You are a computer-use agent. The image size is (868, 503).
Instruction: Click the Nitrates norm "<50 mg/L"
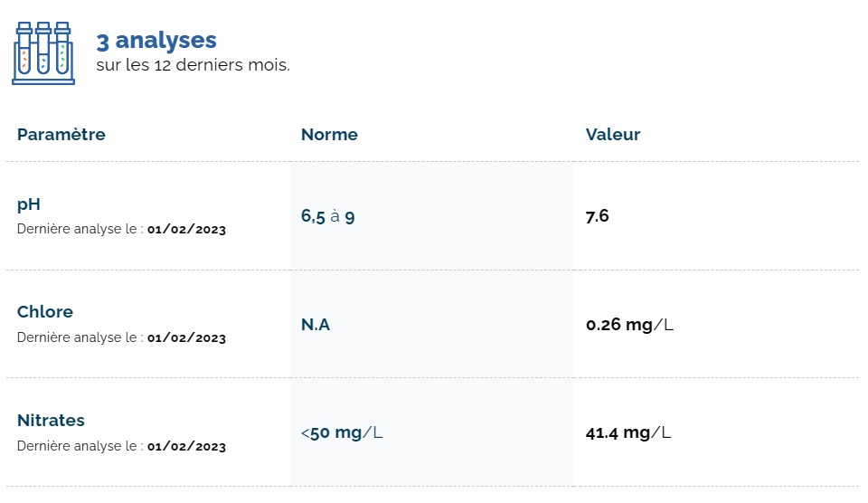coord(342,432)
